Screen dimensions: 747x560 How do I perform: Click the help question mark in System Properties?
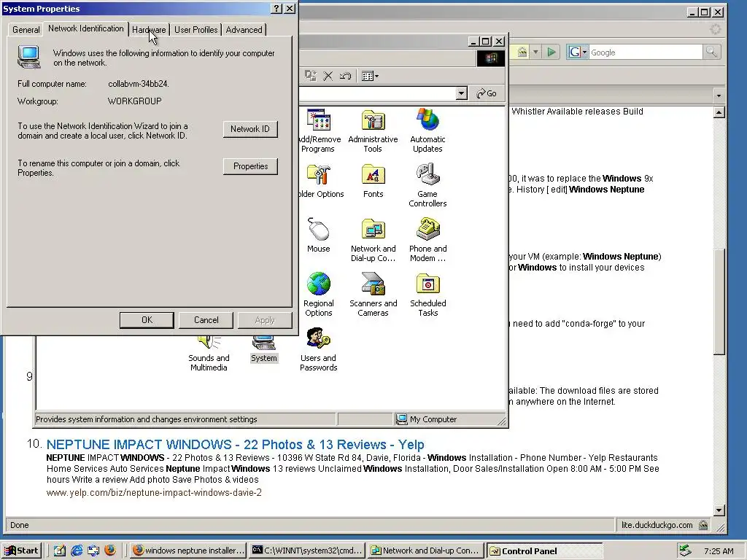[276, 9]
